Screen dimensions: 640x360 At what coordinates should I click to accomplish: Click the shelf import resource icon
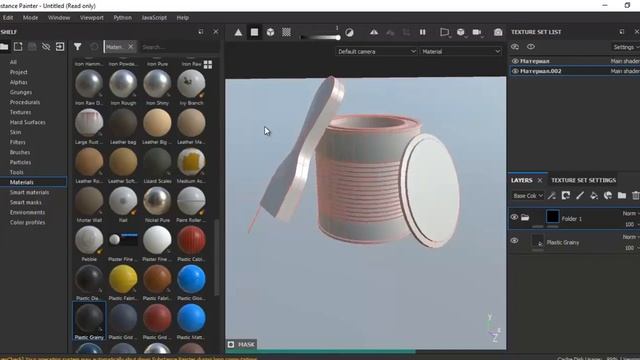point(18,47)
